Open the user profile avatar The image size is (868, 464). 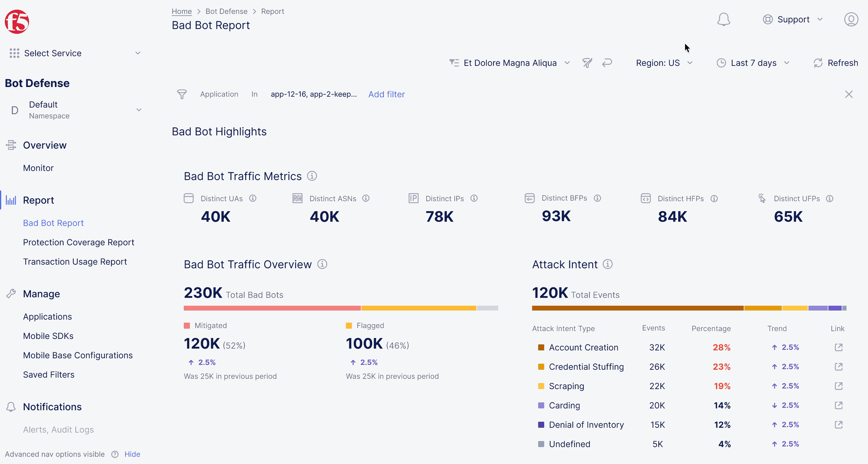coord(851,20)
